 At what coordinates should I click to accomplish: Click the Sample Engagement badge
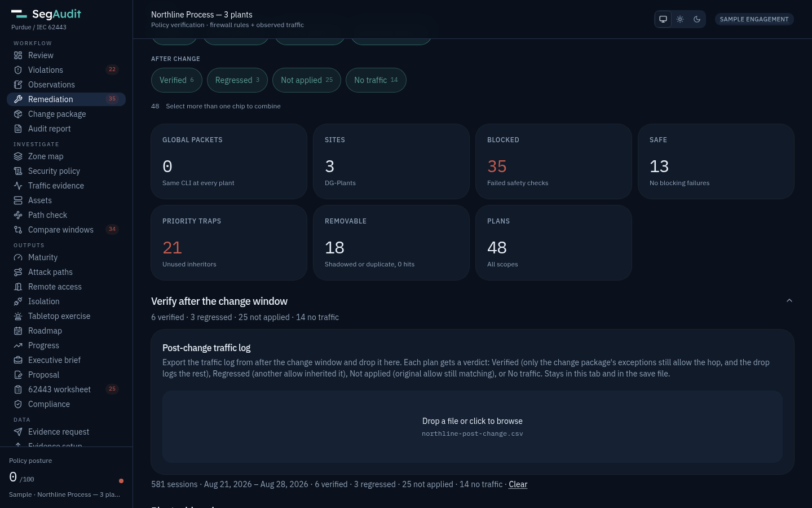pos(754,19)
